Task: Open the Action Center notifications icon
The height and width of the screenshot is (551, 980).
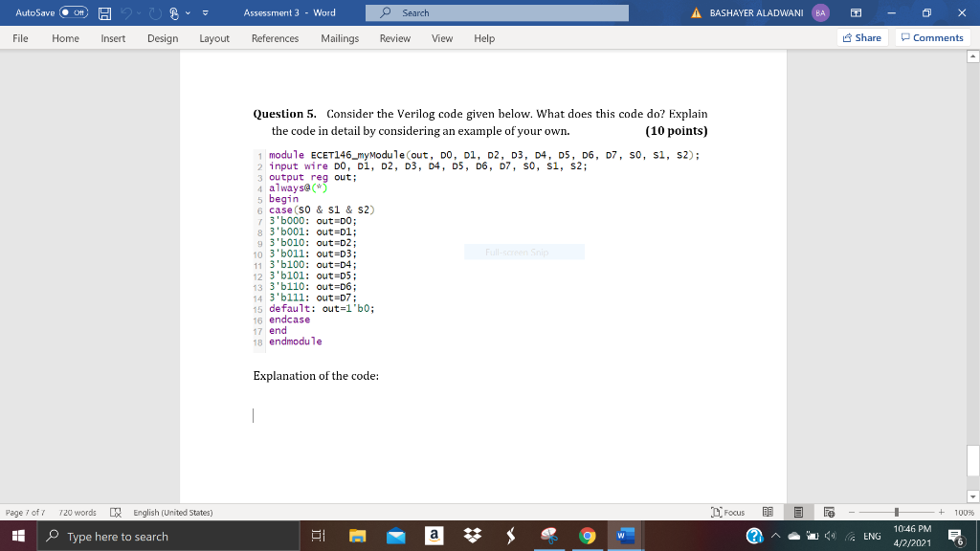Action: pyautogui.click(x=956, y=536)
